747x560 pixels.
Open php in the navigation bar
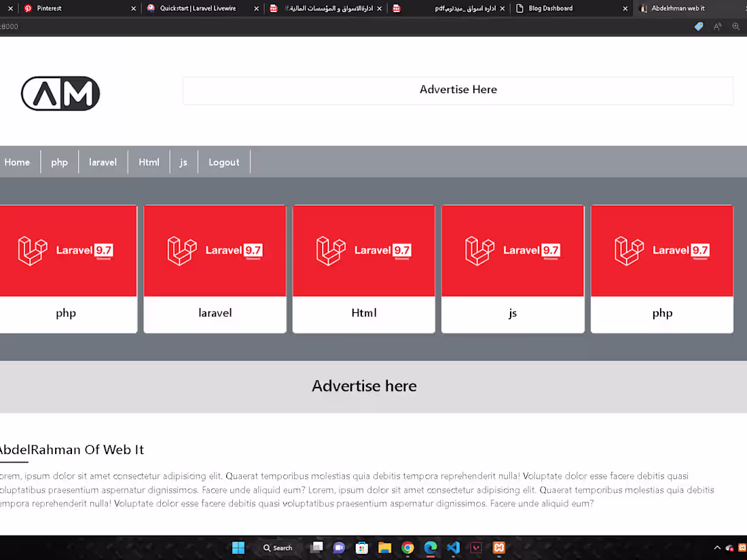[60, 162]
